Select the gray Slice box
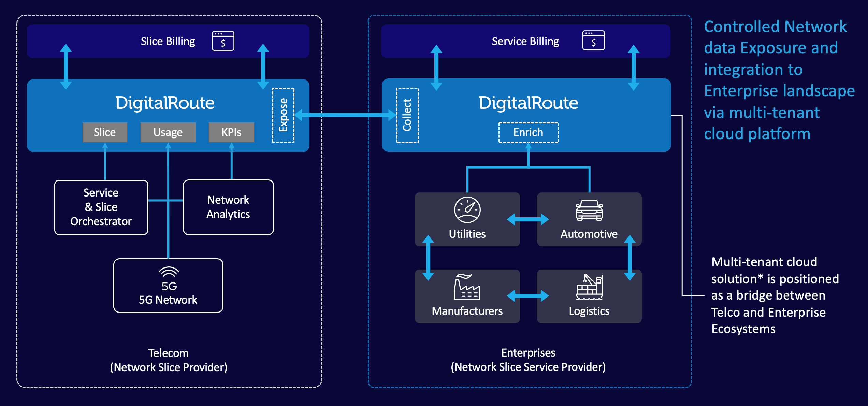 105,132
